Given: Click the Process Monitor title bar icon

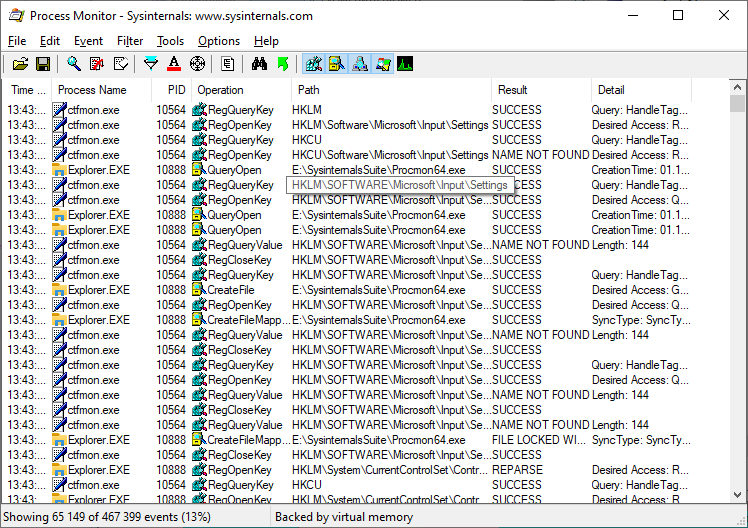Looking at the screenshot, I should tap(16, 15).
